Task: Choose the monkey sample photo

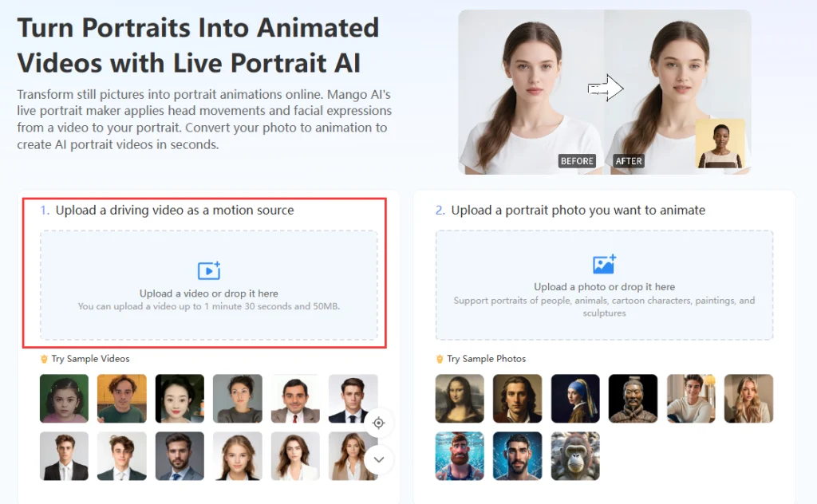Action: point(574,456)
